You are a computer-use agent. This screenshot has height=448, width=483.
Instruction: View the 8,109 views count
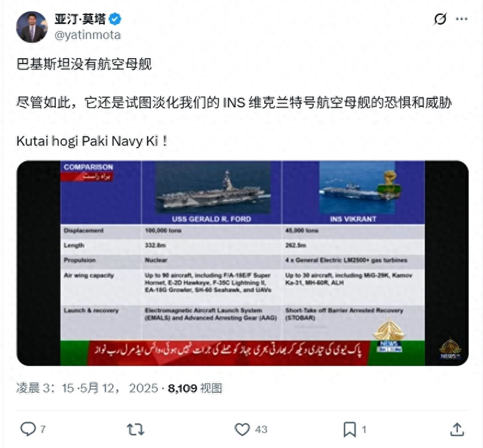pyautogui.click(x=195, y=388)
